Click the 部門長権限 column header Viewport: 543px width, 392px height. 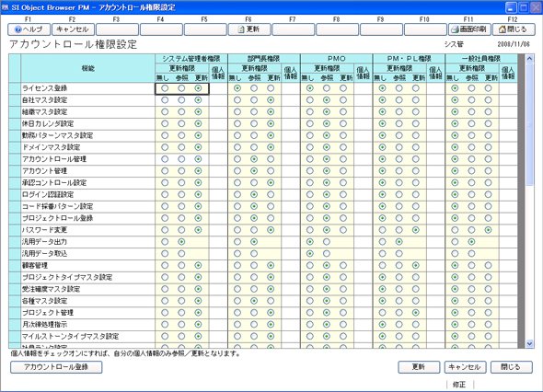pyautogui.click(x=264, y=59)
